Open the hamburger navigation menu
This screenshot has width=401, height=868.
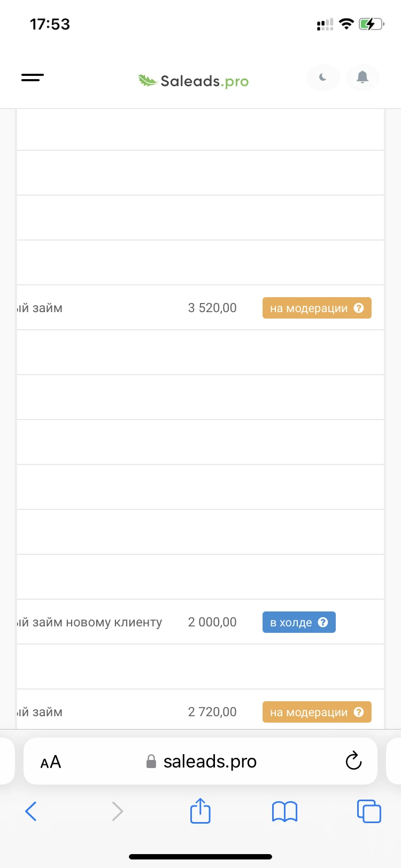click(x=33, y=77)
